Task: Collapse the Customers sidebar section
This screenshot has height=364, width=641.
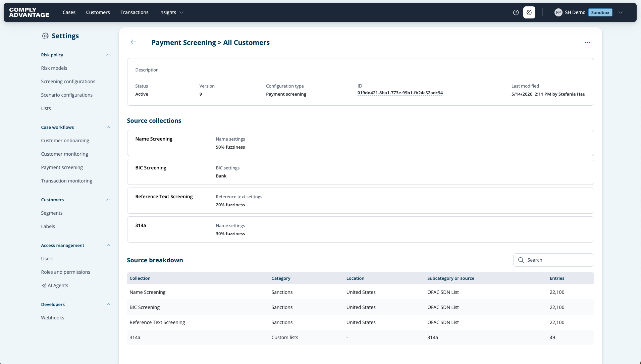Action: [x=108, y=200]
